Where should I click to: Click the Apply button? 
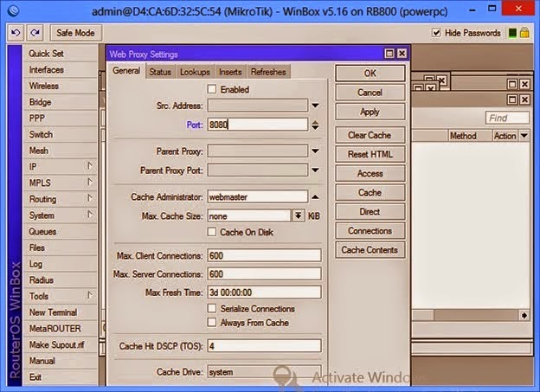[x=370, y=112]
